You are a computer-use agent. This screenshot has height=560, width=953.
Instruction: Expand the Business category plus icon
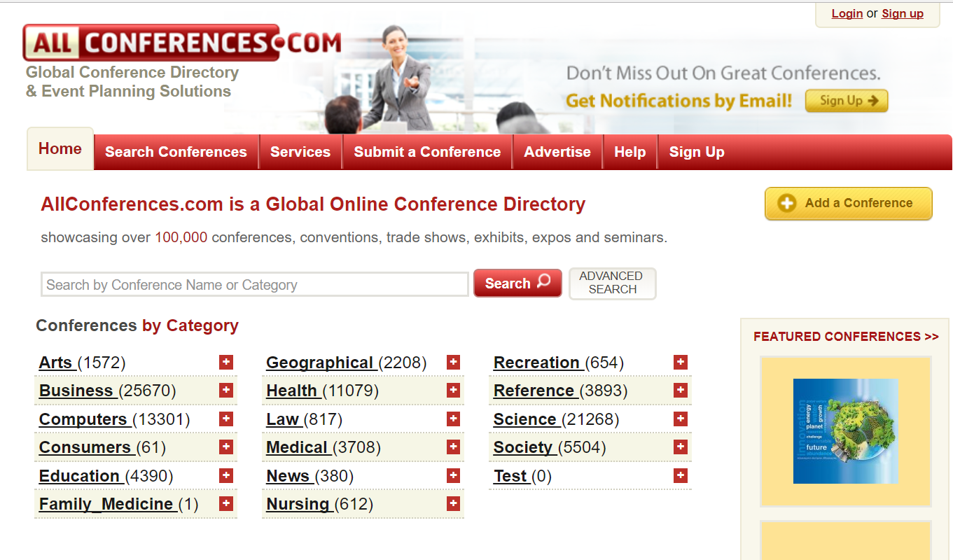(x=226, y=390)
